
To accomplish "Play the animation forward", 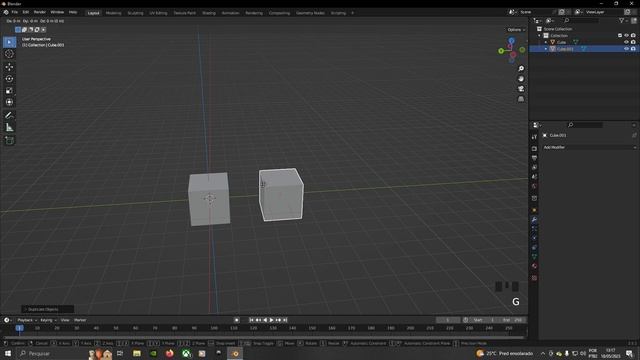I will [x=271, y=320].
